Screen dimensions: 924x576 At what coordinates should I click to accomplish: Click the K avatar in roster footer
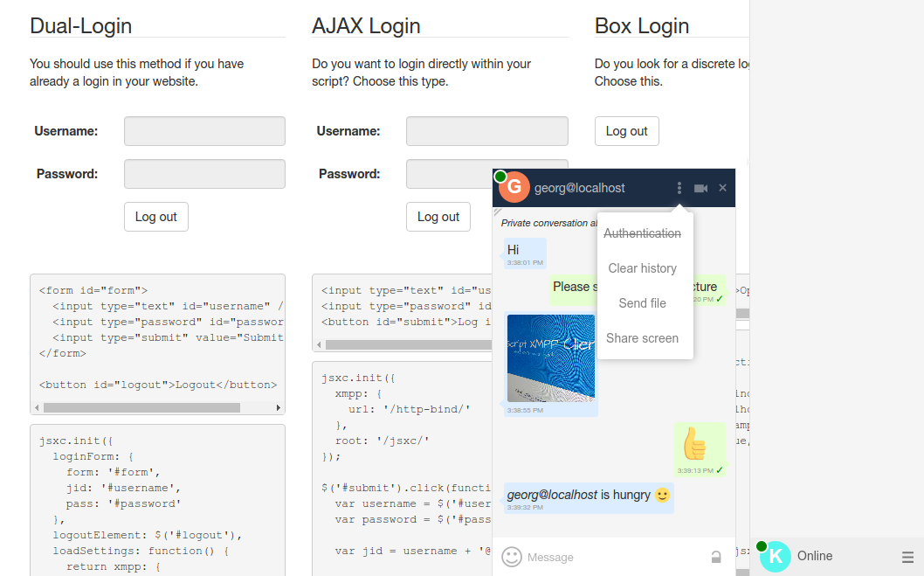point(776,556)
